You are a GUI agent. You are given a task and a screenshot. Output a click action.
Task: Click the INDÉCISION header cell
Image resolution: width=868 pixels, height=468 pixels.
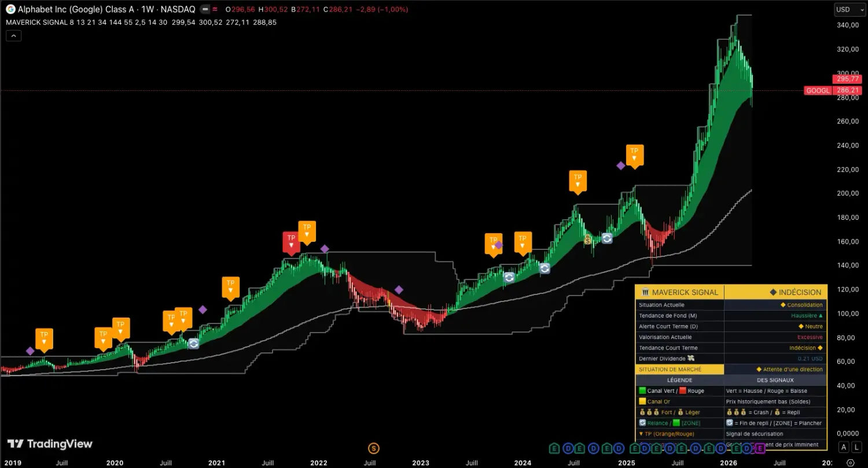(775, 292)
